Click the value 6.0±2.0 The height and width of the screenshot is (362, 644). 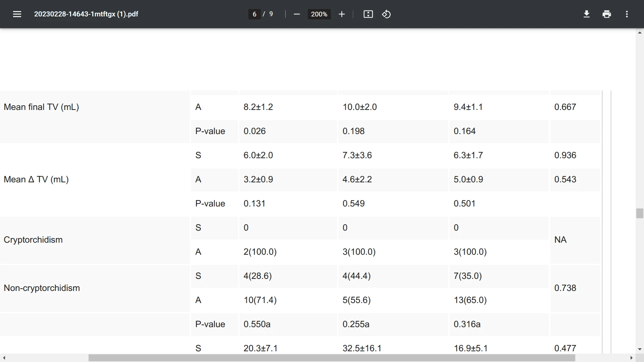[258, 155]
